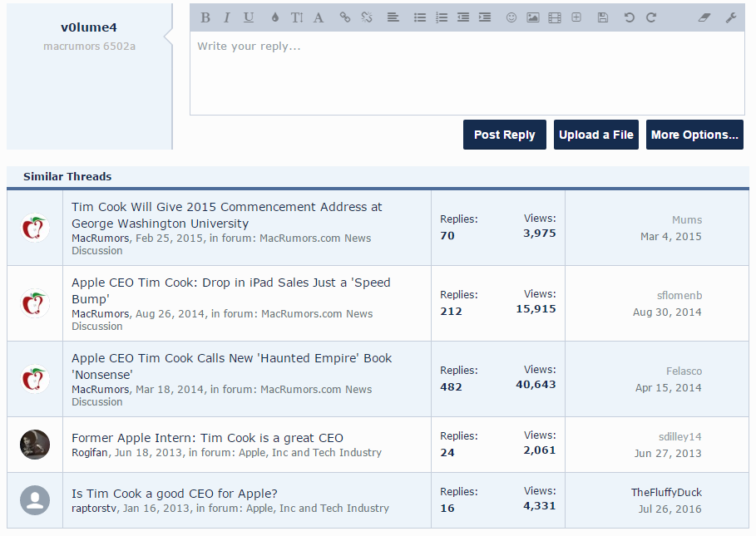Open raptorstv author name link

pos(94,509)
